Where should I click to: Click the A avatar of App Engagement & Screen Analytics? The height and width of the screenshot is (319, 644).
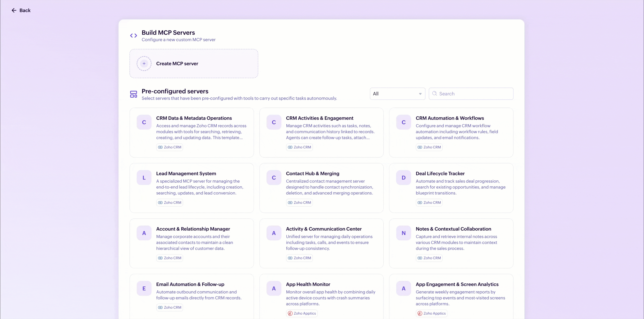(x=403, y=288)
